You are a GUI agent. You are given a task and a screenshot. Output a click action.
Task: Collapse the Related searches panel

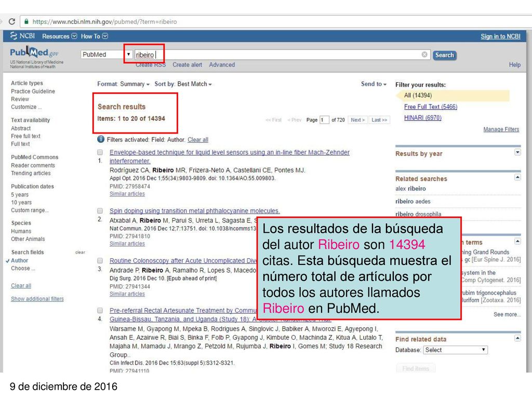click(x=517, y=177)
